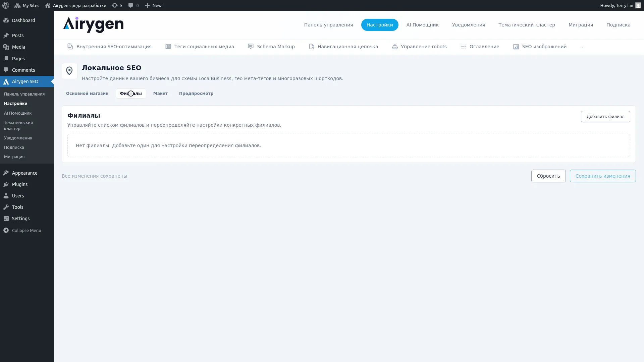Open My Sites menu in admin bar
This screenshot has width=644, height=362.
(x=27, y=5)
